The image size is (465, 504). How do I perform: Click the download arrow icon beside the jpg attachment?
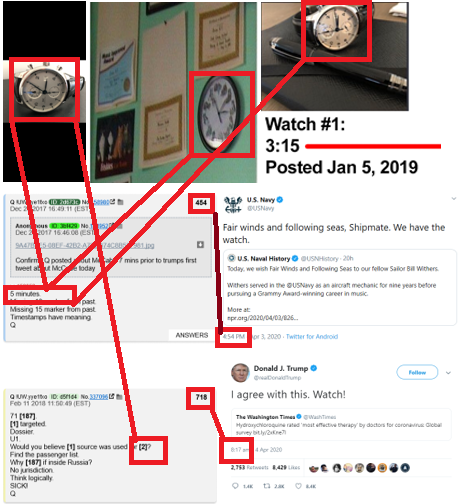pos(200,245)
